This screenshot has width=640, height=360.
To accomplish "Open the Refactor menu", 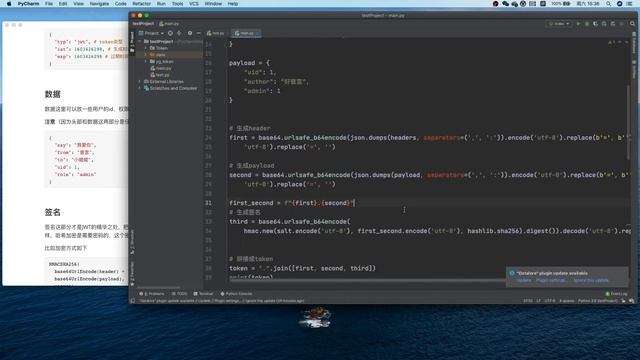I will [142, 4].
